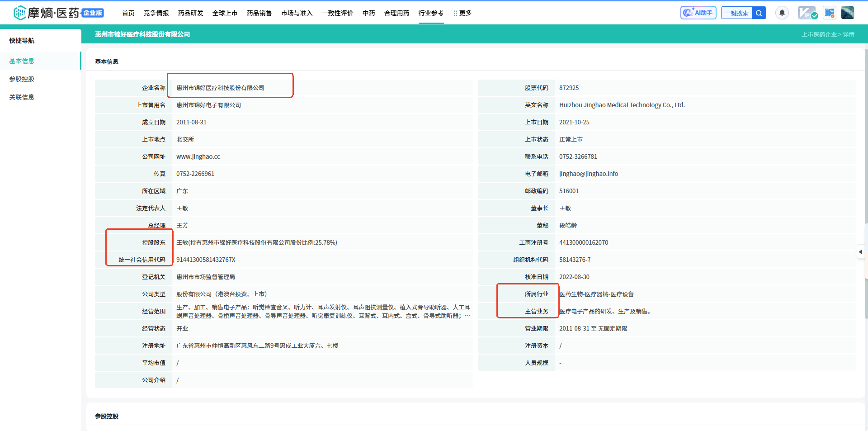
Task: Click former name 惠州市锦好电子有限公司
Action: point(208,105)
